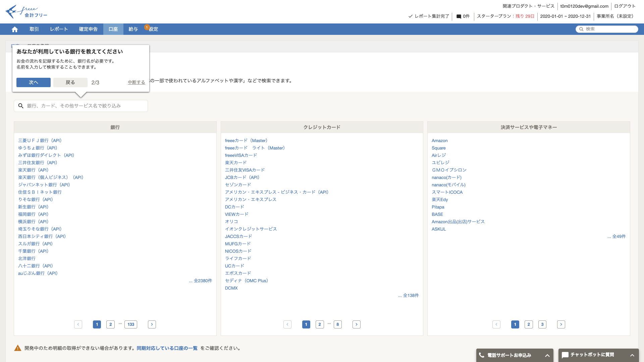Select みずほ銀行ダイレクト（API）
The width and height of the screenshot is (644, 362).
click(x=46, y=156)
